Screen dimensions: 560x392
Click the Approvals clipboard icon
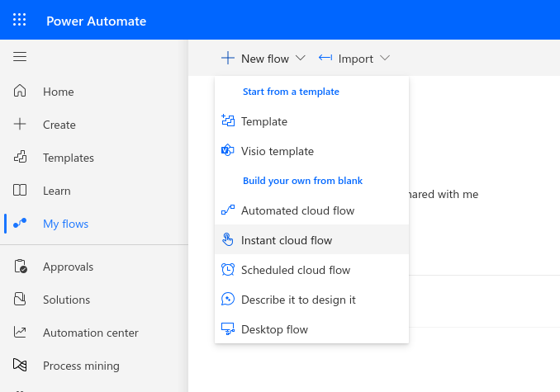pyautogui.click(x=21, y=267)
